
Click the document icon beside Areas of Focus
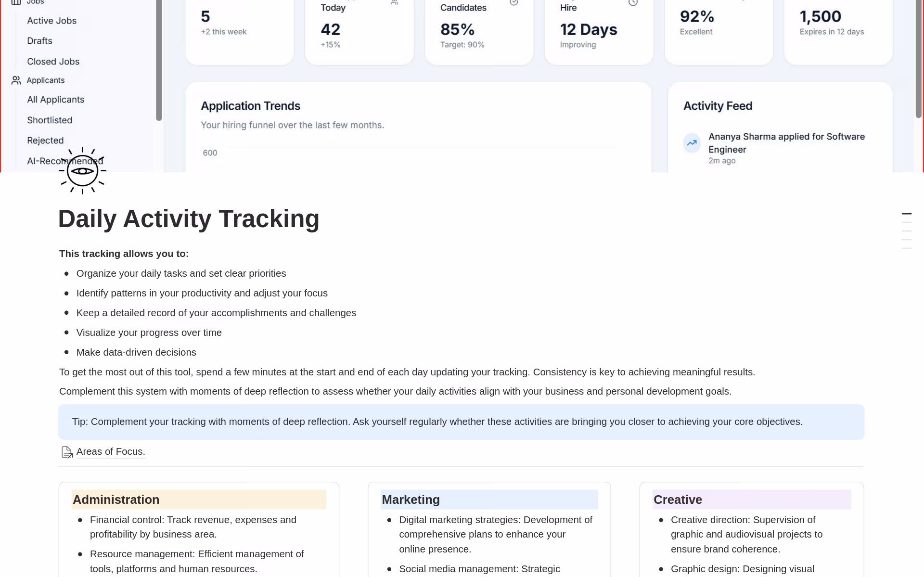click(67, 451)
